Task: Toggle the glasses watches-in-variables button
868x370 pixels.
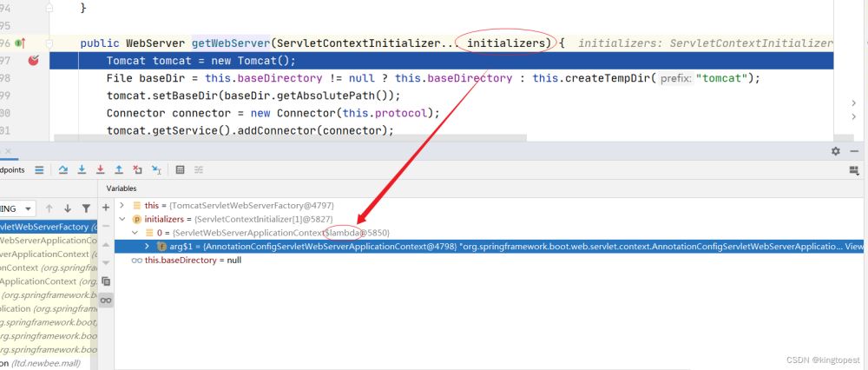Action: click(106, 300)
